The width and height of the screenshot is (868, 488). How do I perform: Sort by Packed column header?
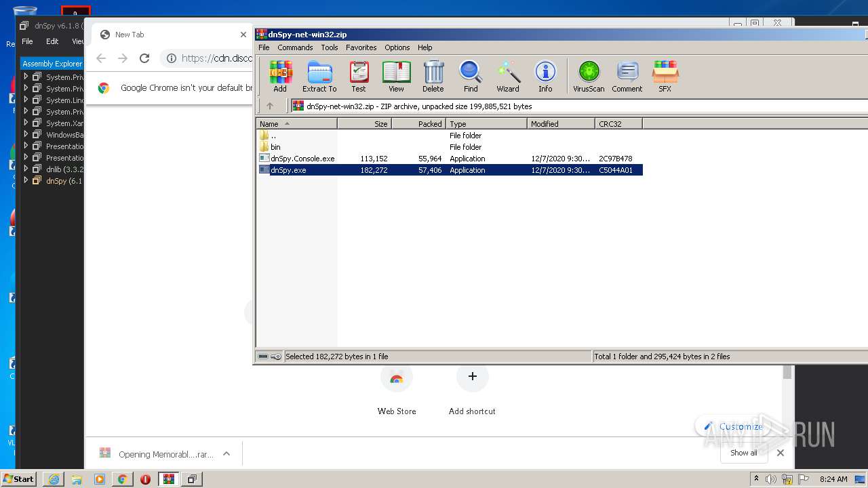[x=418, y=123]
